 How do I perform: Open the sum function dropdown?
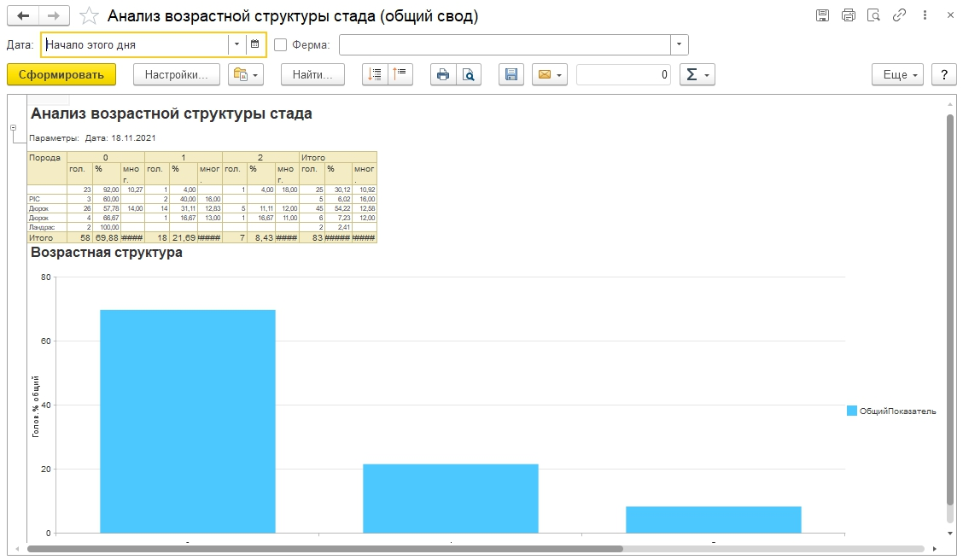tap(697, 75)
